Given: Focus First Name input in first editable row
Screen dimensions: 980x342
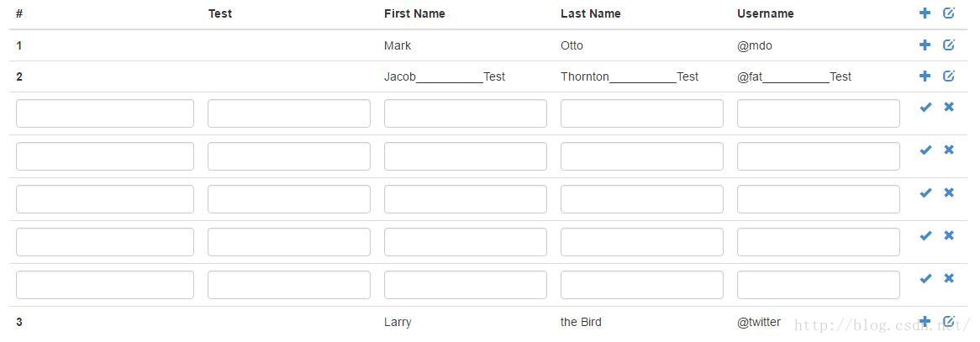Looking at the screenshot, I should [x=466, y=113].
